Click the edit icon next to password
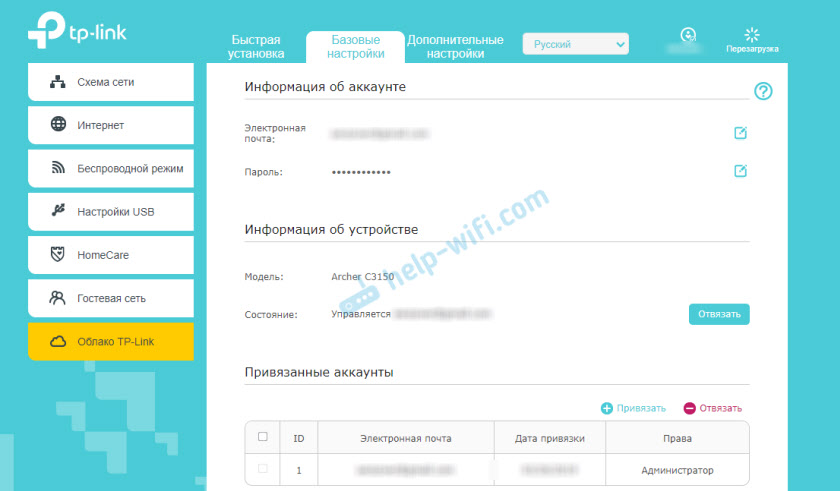Image resolution: width=840 pixels, height=491 pixels. click(x=740, y=172)
